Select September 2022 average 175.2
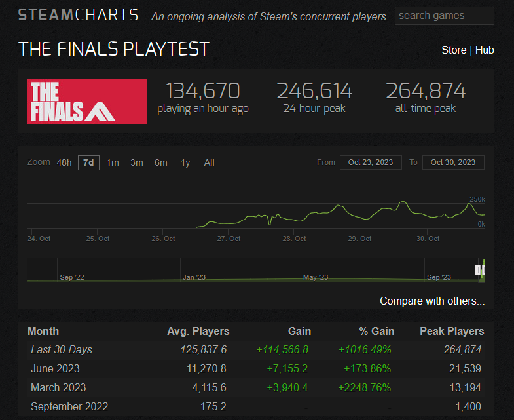Screen dimensions: 514x420 [x=213, y=406]
